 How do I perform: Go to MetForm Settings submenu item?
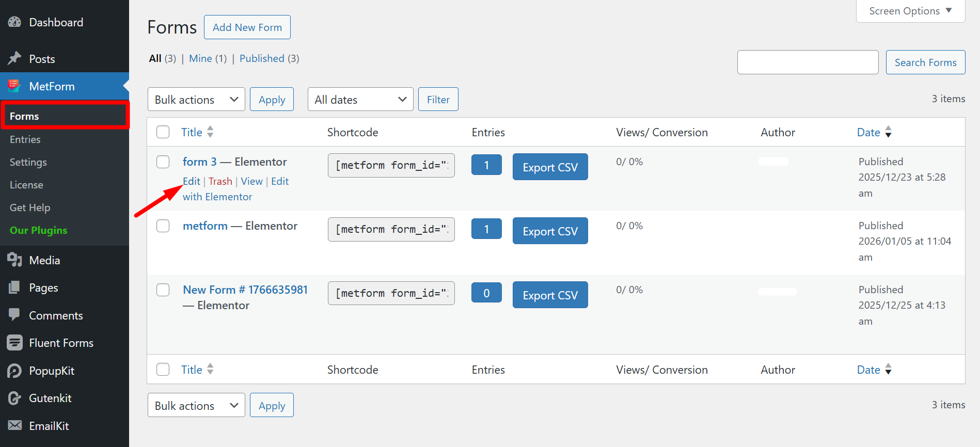(28, 162)
